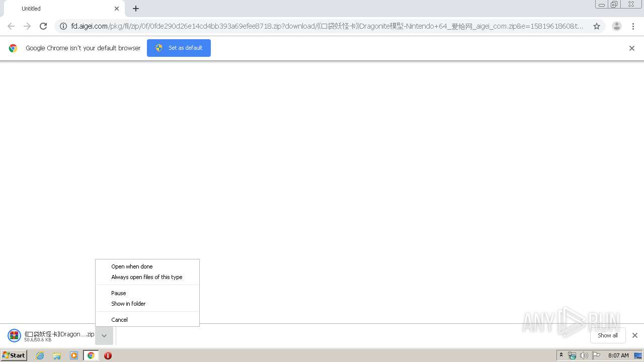Collapse the download item options chevron
The width and height of the screenshot is (644, 362).
104,335
